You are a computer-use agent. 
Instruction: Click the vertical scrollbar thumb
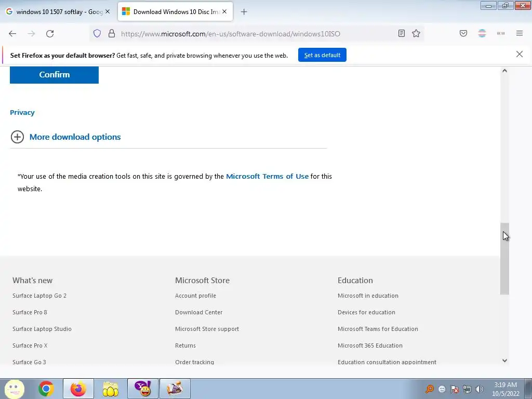504,259
